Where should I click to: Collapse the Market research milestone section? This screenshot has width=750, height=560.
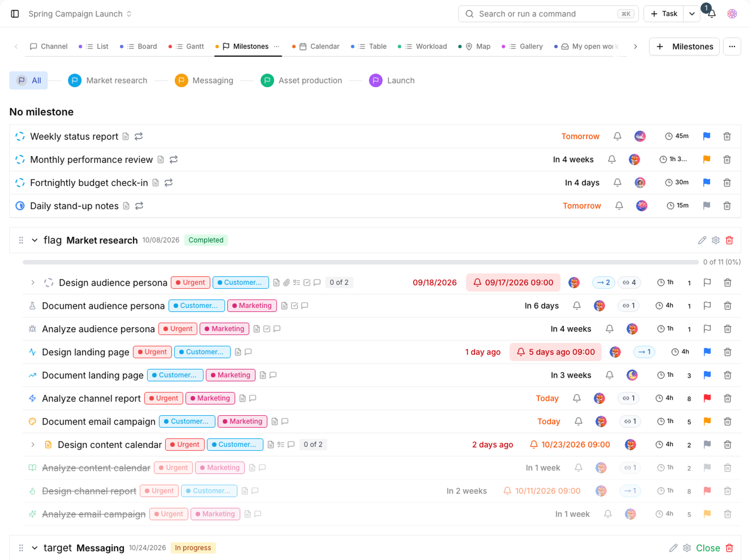(x=34, y=240)
